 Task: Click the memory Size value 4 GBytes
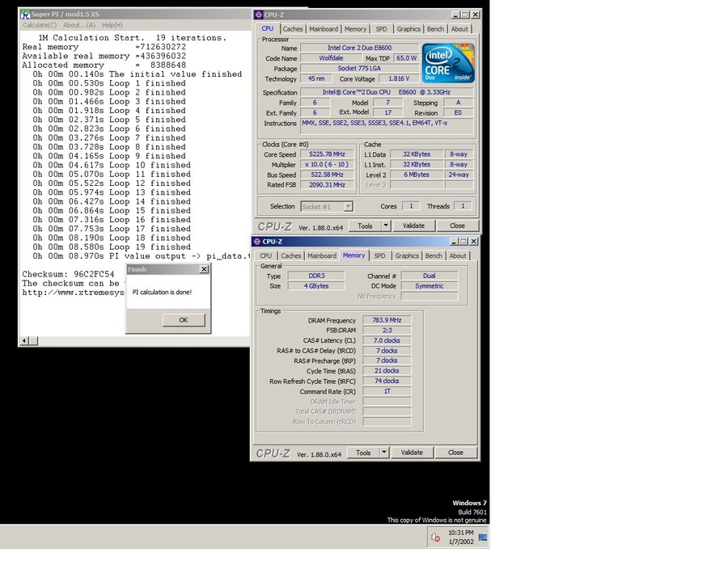tap(316, 286)
